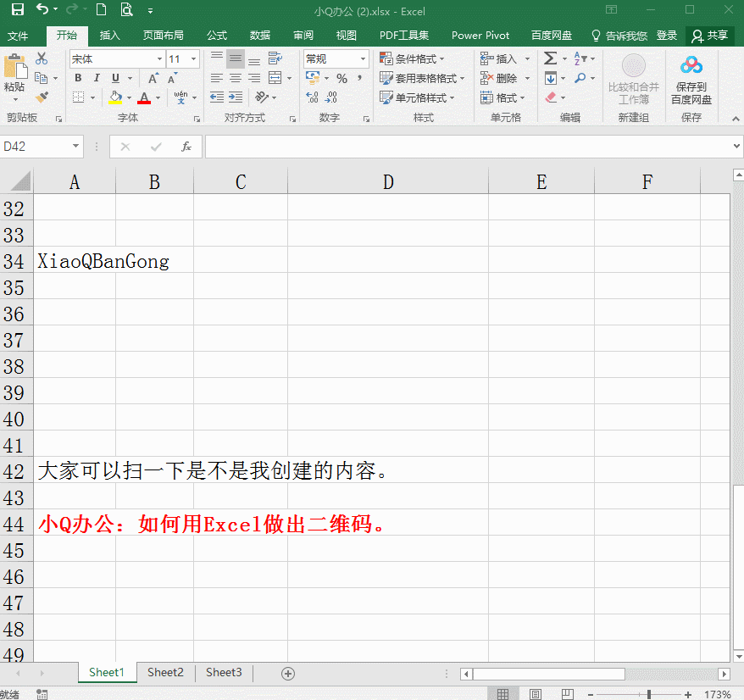The image size is (744, 700).
Task: Decrease font size with smaller A icon
Action: click(173, 78)
